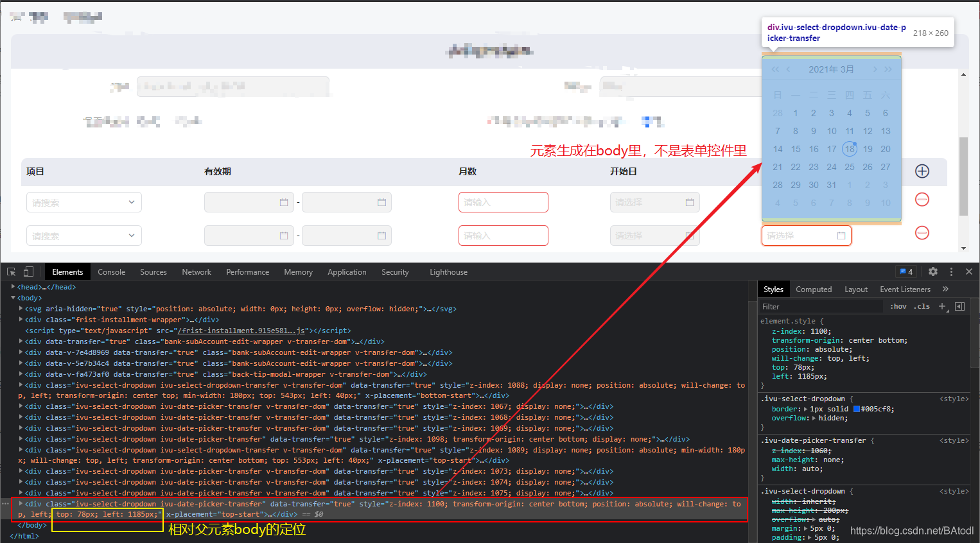Click calendar icon in first 开始日 input
The width and height of the screenshot is (980, 543).
[690, 202]
